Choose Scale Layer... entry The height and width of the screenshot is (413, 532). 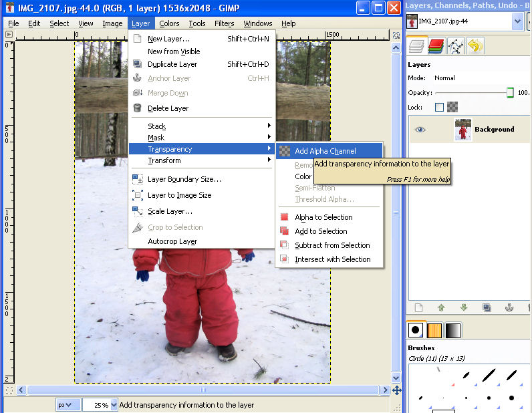(202, 211)
